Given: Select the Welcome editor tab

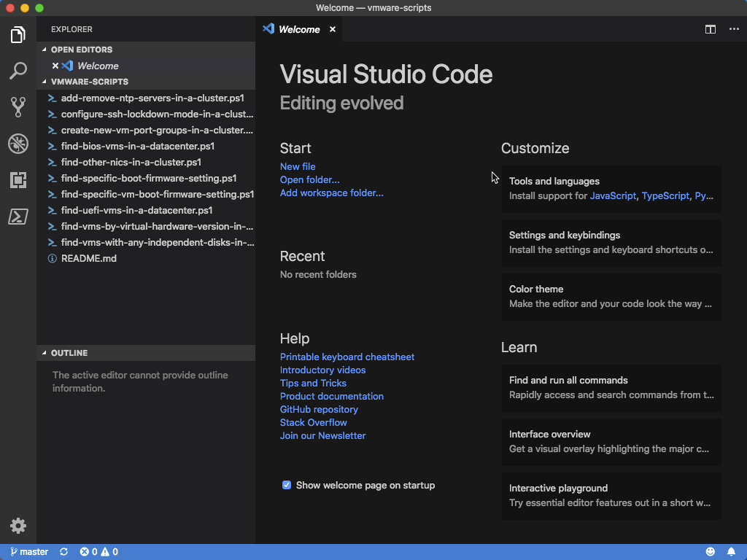Looking at the screenshot, I should pyautogui.click(x=299, y=29).
